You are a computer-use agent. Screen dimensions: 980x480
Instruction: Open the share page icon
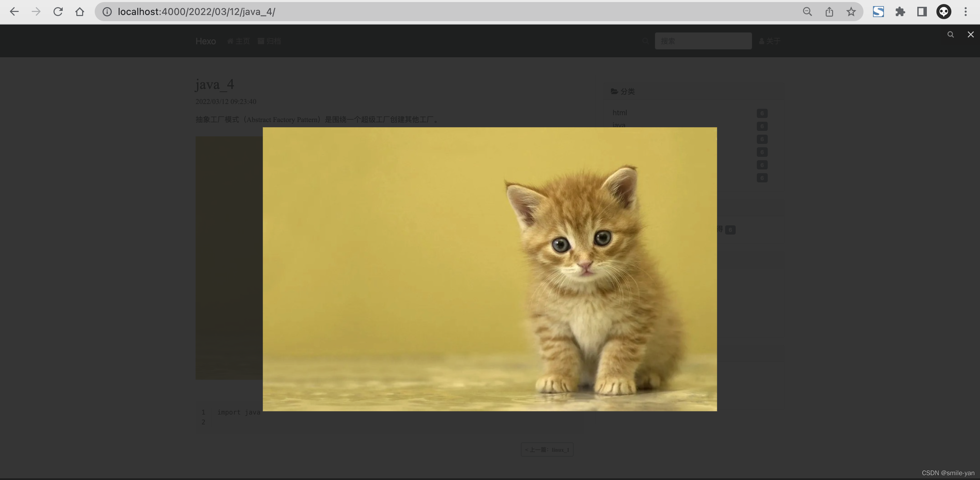click(x=829, y=12)
